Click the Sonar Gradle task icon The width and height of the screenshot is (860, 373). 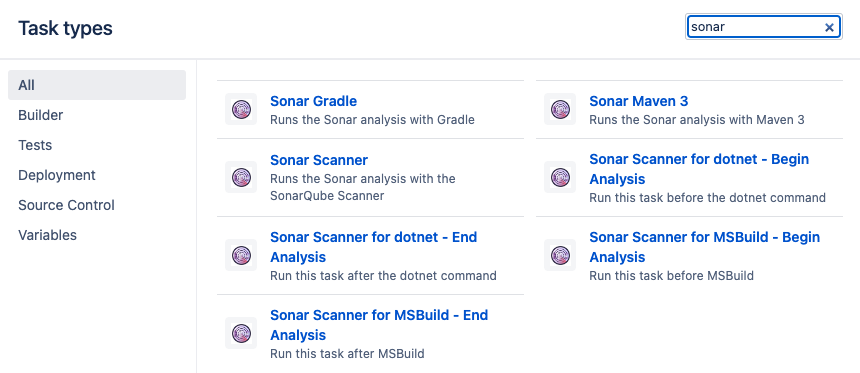[x=241, y=109]
